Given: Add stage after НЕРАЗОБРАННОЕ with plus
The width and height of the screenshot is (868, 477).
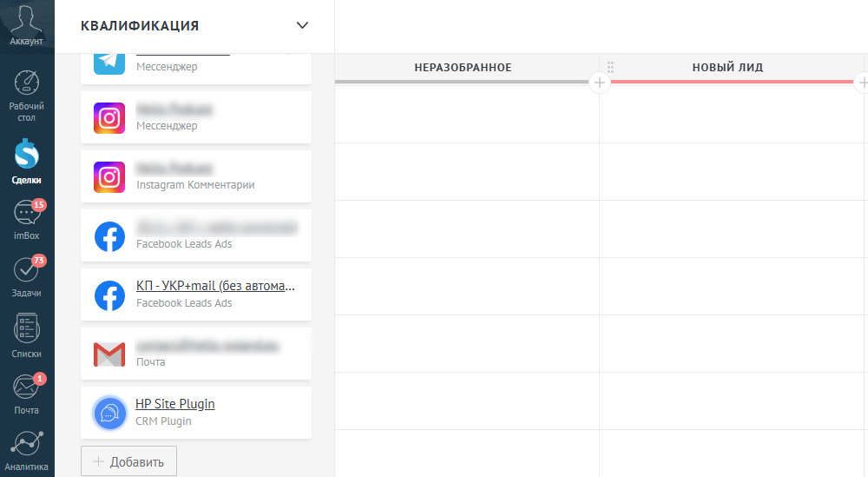Looking at the screenshot, I should [599, 83].
